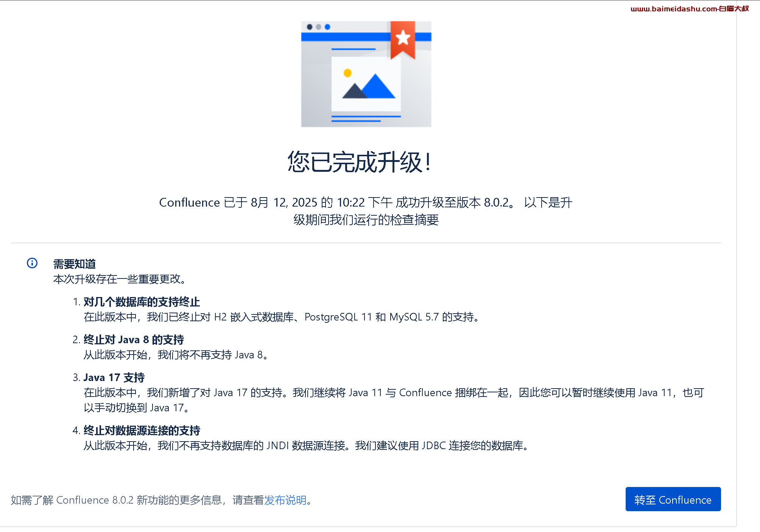Click text 本次升级存在一些重要更改。
The width and height of the screenshot is (760, 532).
[x=120, y=279]
